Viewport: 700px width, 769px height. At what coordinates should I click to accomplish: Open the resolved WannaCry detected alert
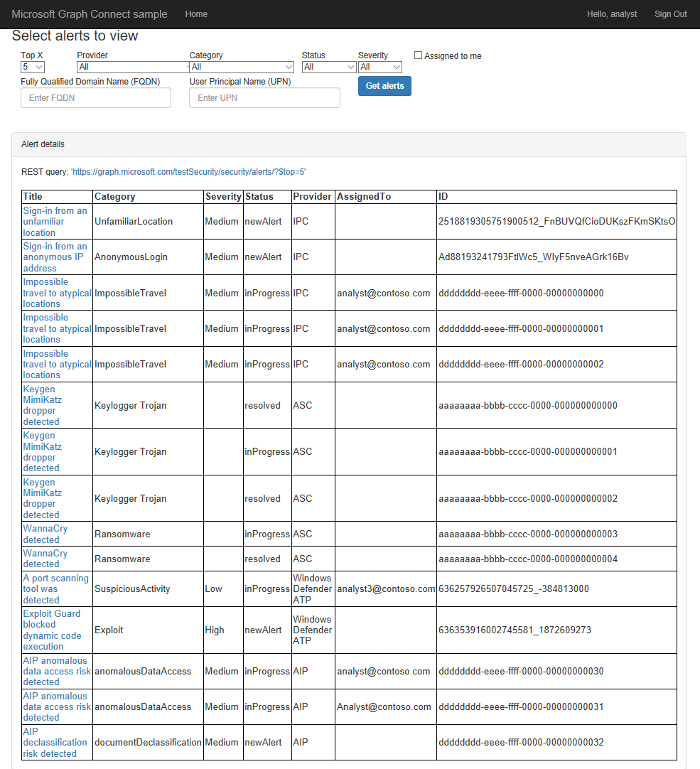pyautogui.click(x=45, y=559)
